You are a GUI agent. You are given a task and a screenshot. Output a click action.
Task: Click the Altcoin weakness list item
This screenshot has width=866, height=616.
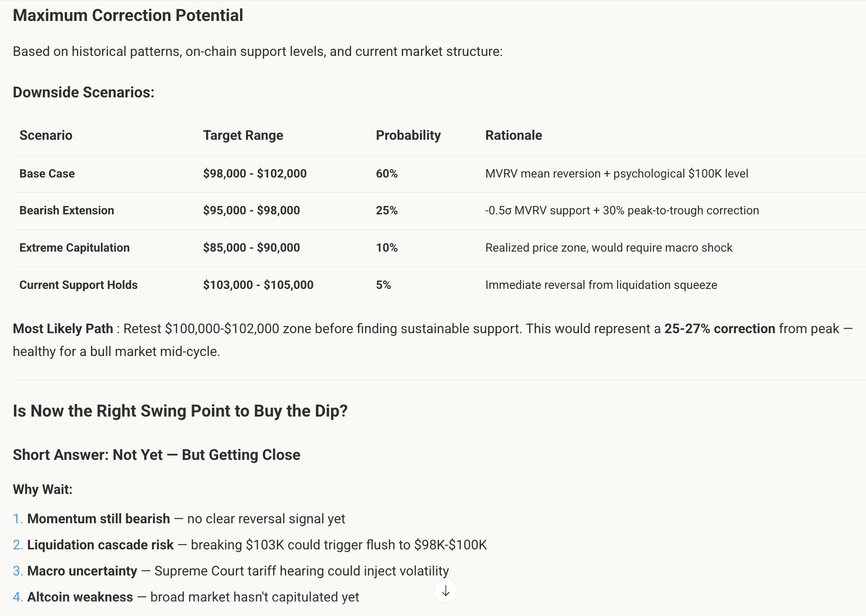[x=80, y=597]
